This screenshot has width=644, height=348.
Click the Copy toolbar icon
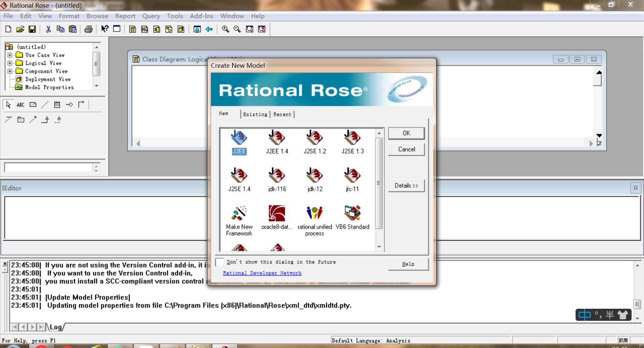[60, 29]
